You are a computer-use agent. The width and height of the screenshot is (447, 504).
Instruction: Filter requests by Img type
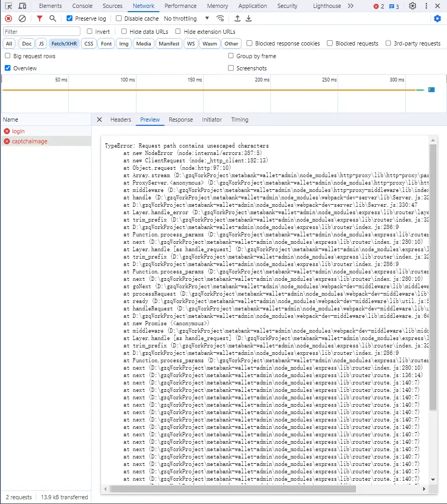[x=124, y=44]
